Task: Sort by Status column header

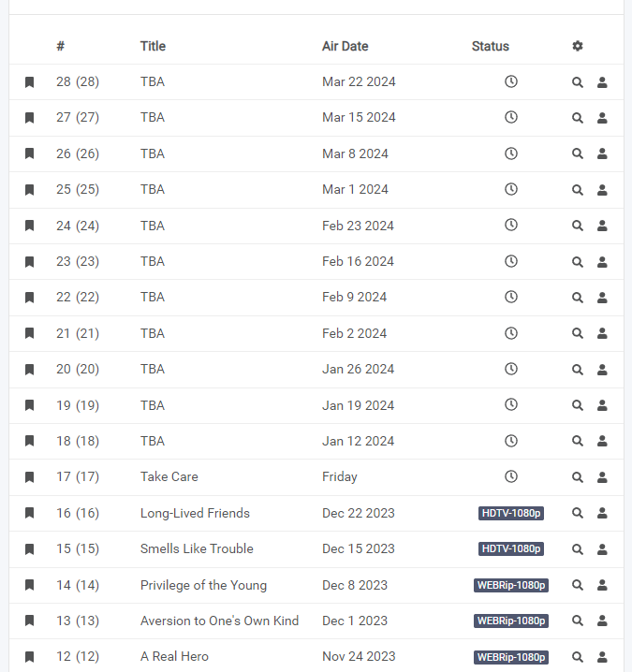Action: pyautogui.click(x=491, y=46)
